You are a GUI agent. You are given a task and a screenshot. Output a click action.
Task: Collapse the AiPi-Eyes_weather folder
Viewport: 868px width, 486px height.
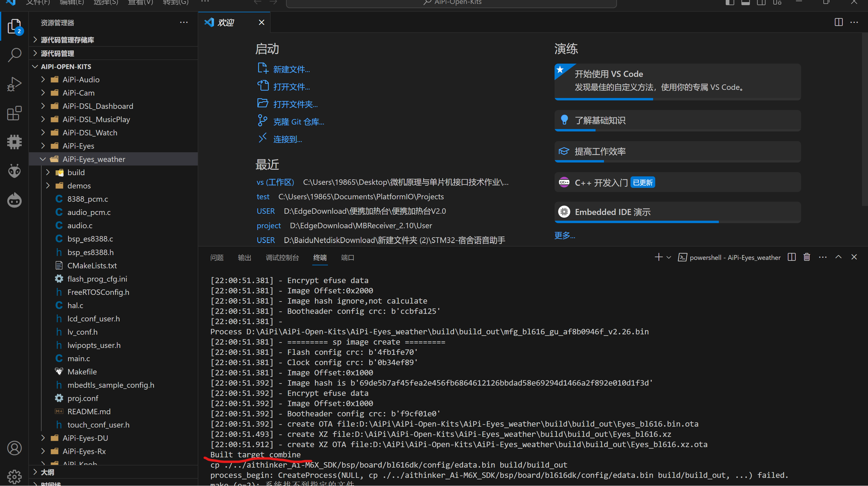pyautogui.click(x=113, y=159)
